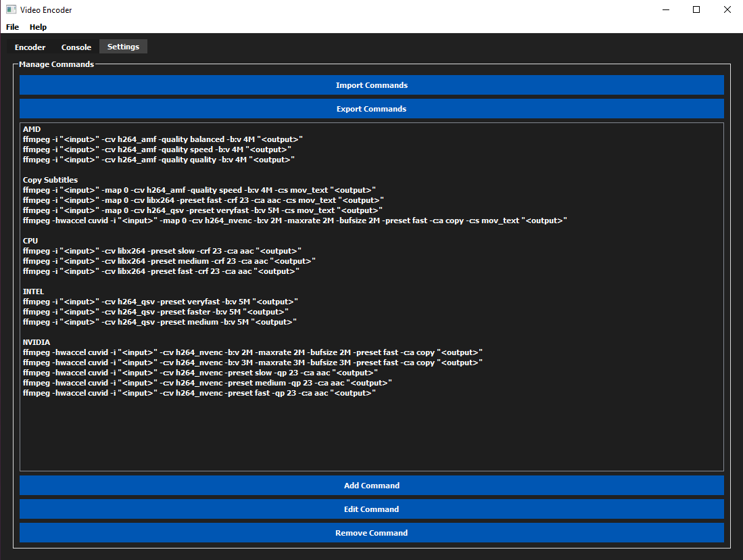
Task: Click the Export Commands button
Action: (371, 109)
